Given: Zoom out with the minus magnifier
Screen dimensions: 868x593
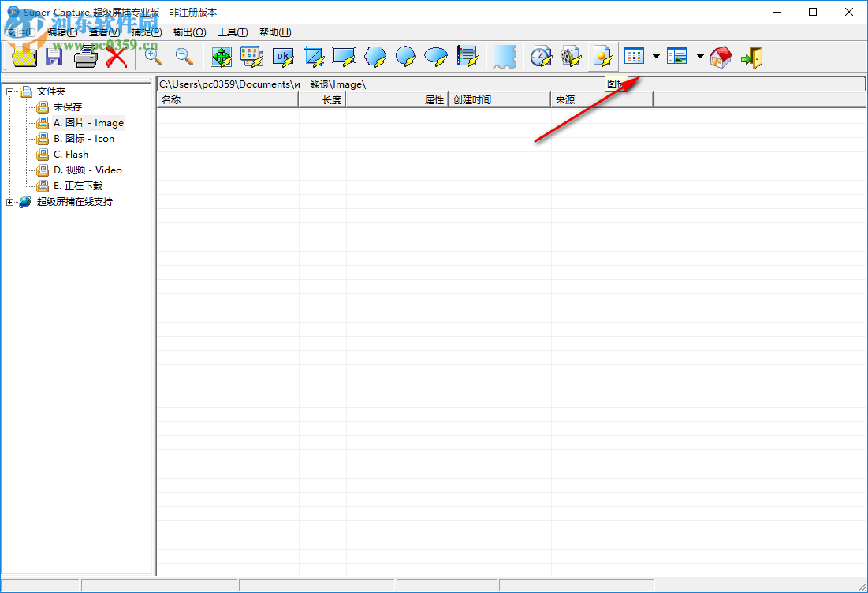Looking at the screenshot, I should (x=184, y=57).
